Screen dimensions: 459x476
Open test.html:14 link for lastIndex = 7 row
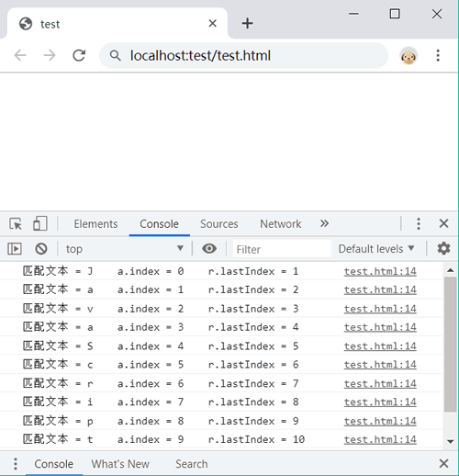click(380, 383)
